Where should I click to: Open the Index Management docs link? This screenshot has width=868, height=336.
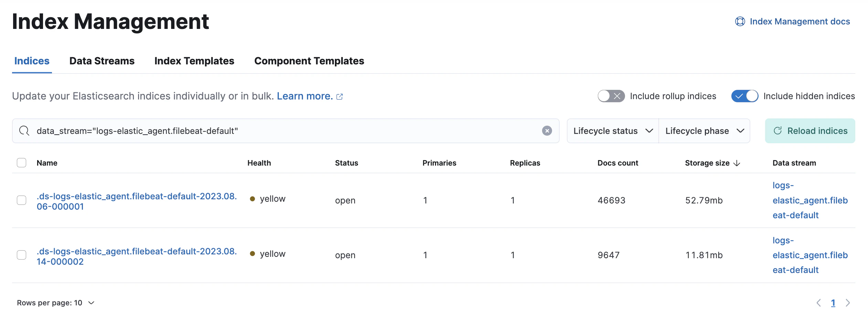[x=800, y=21]
